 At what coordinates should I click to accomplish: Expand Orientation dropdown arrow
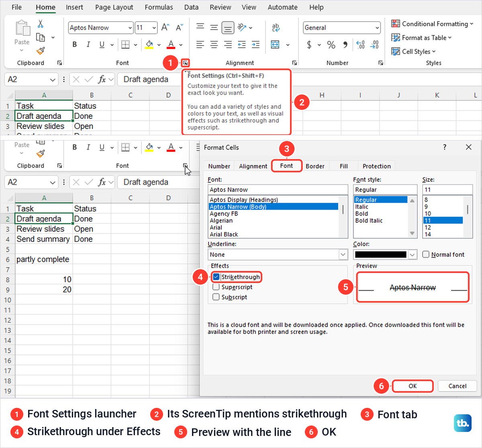251,28
